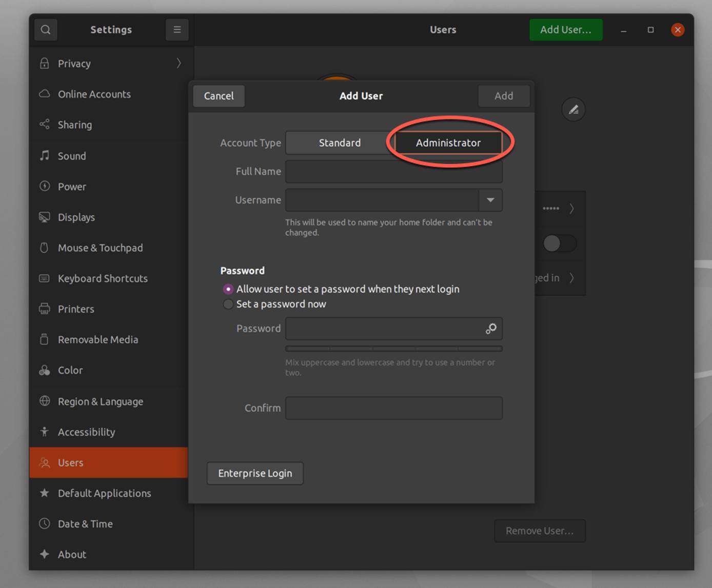This screenshot has width=712, height=588.
Task: Choose 'Set a password now'
Action: 228,304
